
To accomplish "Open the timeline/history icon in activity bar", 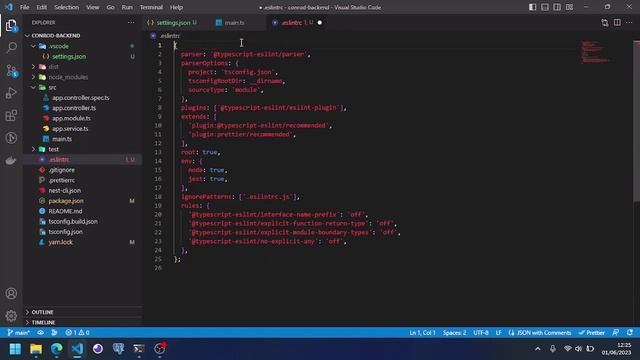I will (11, 138).
